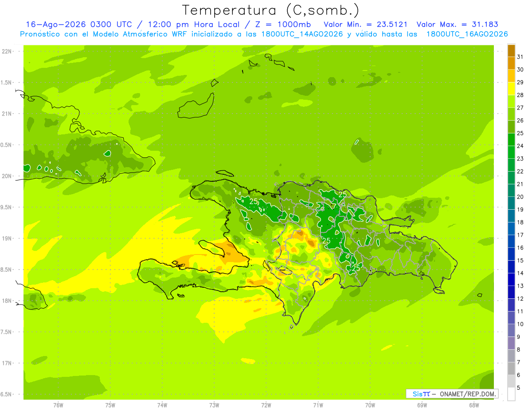Viewport: 532px width, 411px height.
Task: Click the colorbar label '31'
Action: pyautogui.click(x=520, y=57)
